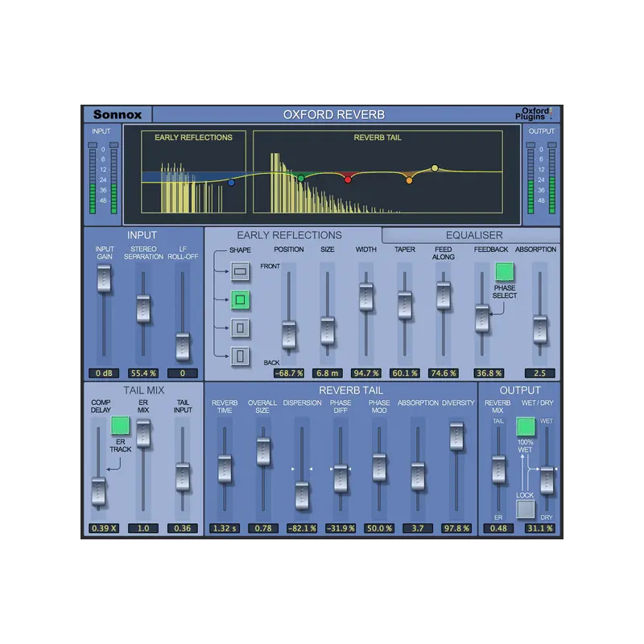The height and width of the screenshot is (644, 644).
Task: Click the LF Roll-Off fader
Action: (183, 347)
